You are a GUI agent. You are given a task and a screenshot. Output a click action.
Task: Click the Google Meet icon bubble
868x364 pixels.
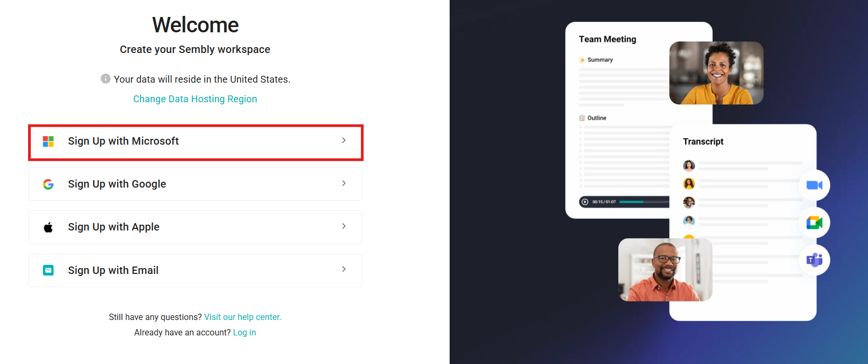[x=814, y=223]
